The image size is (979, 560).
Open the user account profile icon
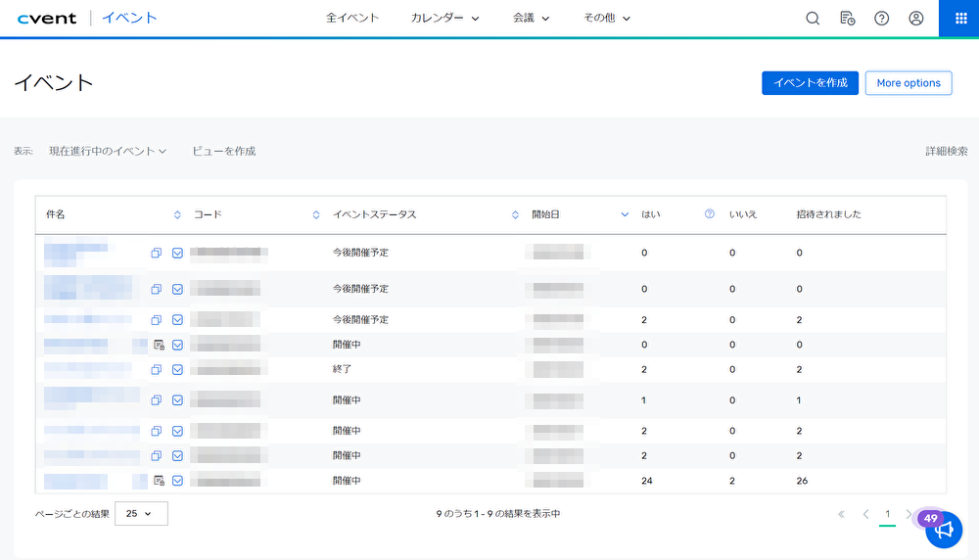click(x=916, y=18)
